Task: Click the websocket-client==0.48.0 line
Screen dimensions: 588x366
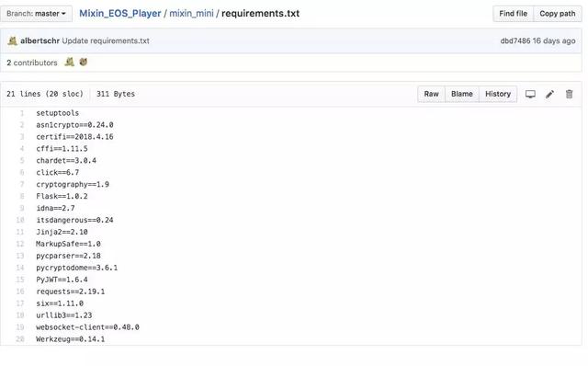Action: [x=87, y=327]
